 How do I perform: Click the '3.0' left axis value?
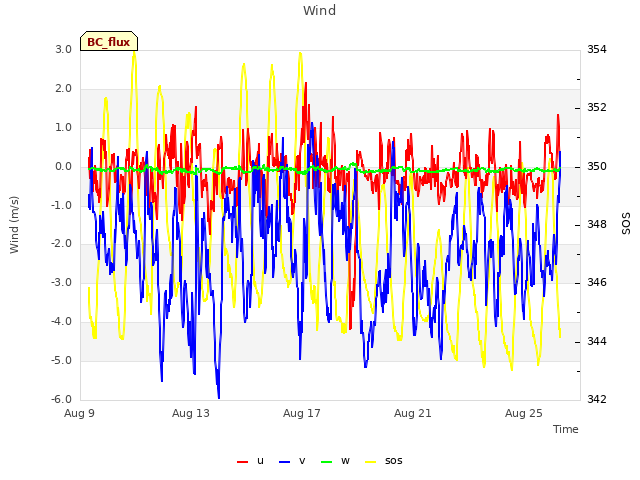pyautogui.click(x=64, y=49)
